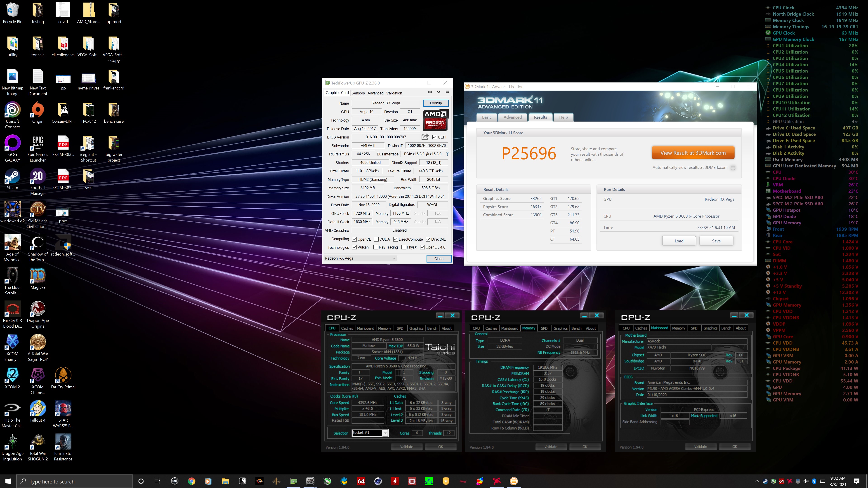Click the volume speaker tray icon
This screenshot has width=868, height=488.
[806, 481]
